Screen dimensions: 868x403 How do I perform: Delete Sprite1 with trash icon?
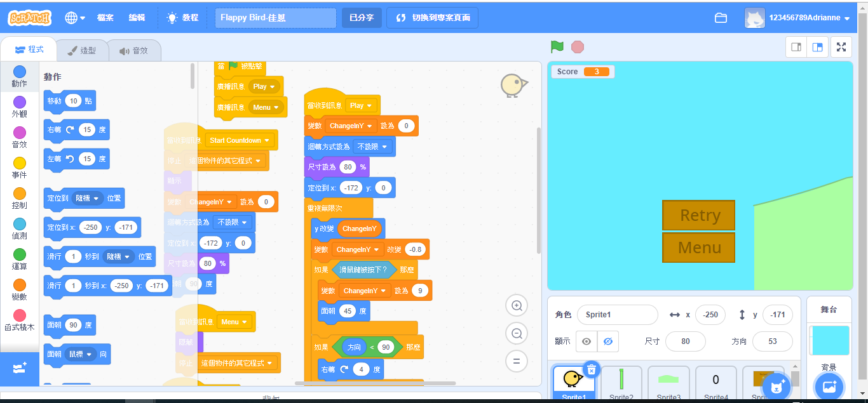(x=591, y=369)
